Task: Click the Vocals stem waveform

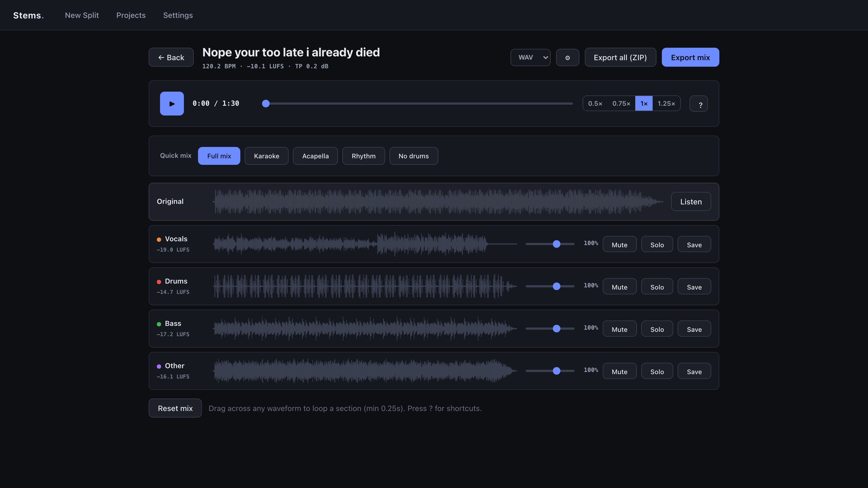Action: click(365, 244)
